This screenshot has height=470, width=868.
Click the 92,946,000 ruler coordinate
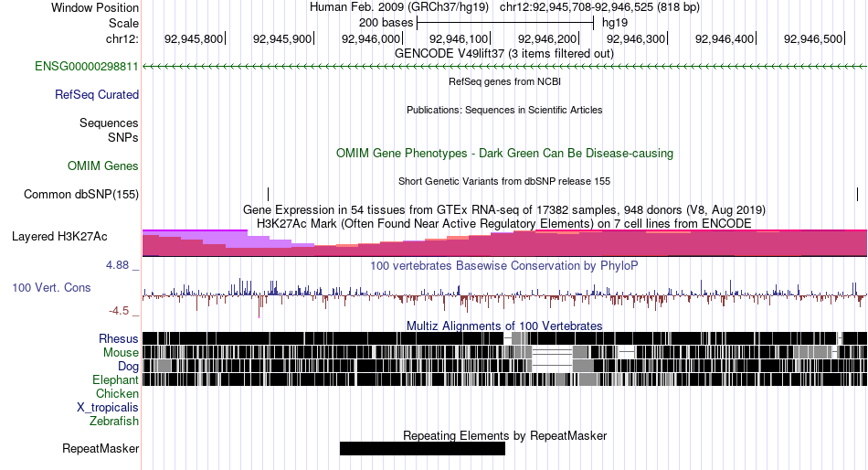pyautogui.click(x=370, y=38)
